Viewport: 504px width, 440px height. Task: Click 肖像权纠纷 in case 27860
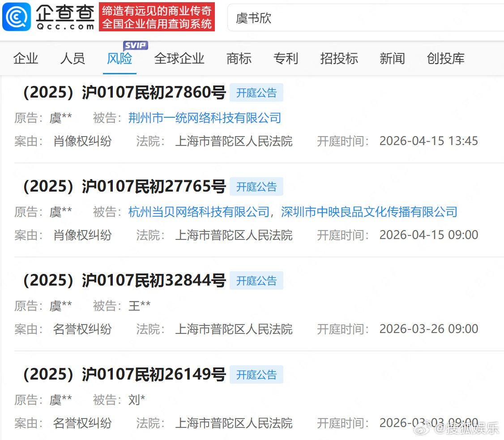pyautogui.click(x=82, y=141)
